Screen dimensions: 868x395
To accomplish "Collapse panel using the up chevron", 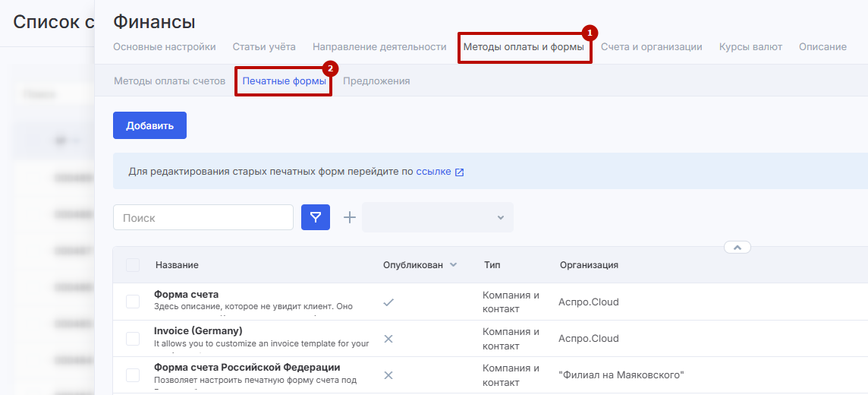I will click(x=737, y=247).
